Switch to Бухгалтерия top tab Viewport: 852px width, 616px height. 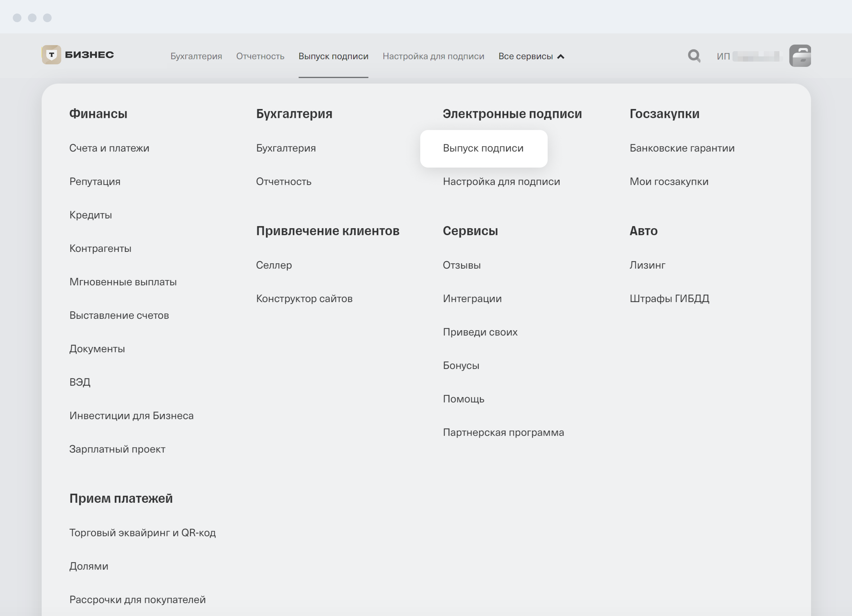[196, 56]
